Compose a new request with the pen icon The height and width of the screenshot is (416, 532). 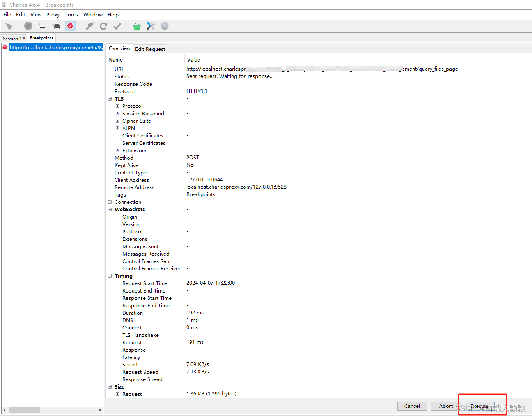coord(89,26)
